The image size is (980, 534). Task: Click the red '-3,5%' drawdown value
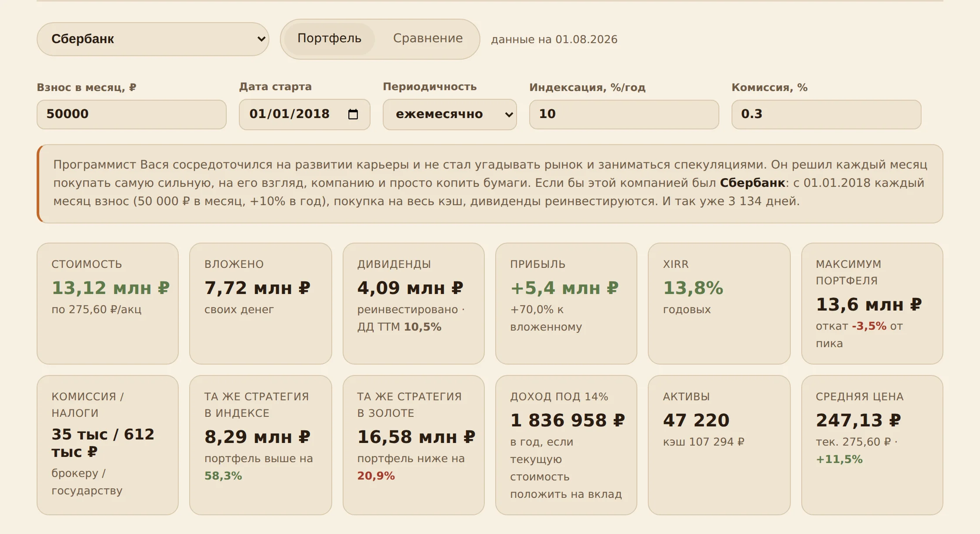[x=869, y=326]
